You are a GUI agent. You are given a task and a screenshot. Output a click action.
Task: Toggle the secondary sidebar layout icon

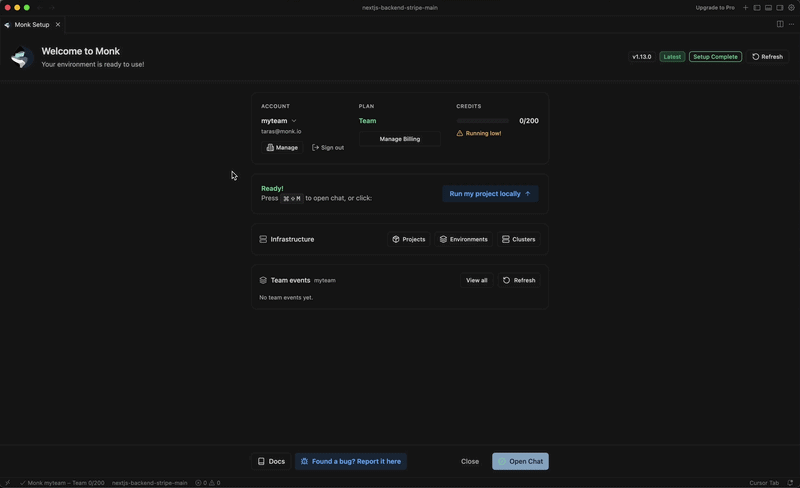pos(780,8)
